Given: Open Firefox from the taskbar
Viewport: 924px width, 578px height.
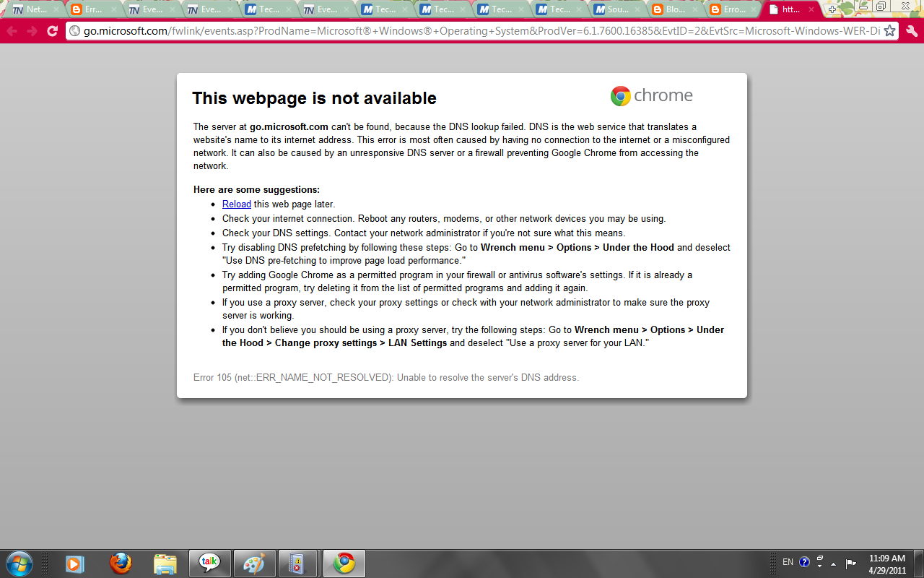Looking at the screenshot, I should [x=121, y=563].
